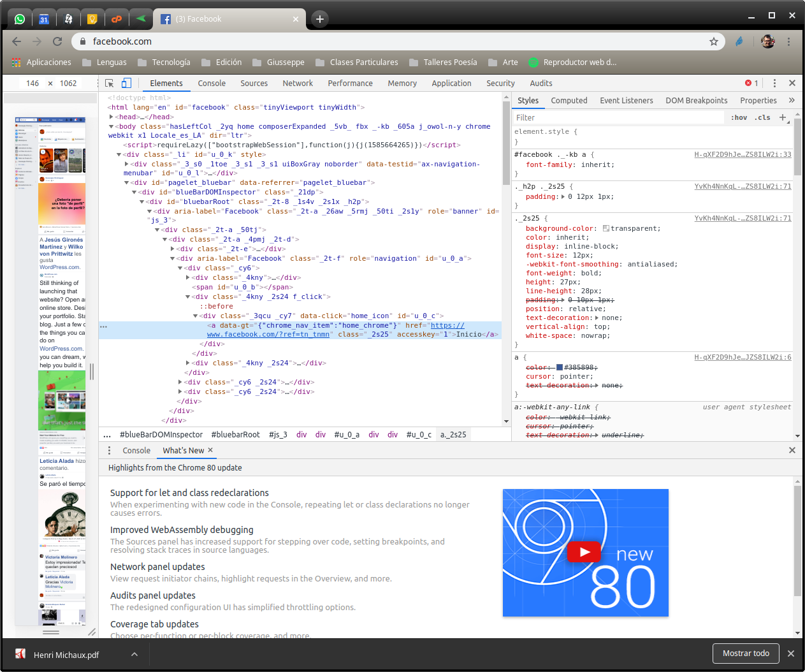This screenshot has width=805, height=672.
Task: Open the H-qXF2D9hJe stylesheet link for #facebook rule
Action: click(x=743, y=154)
